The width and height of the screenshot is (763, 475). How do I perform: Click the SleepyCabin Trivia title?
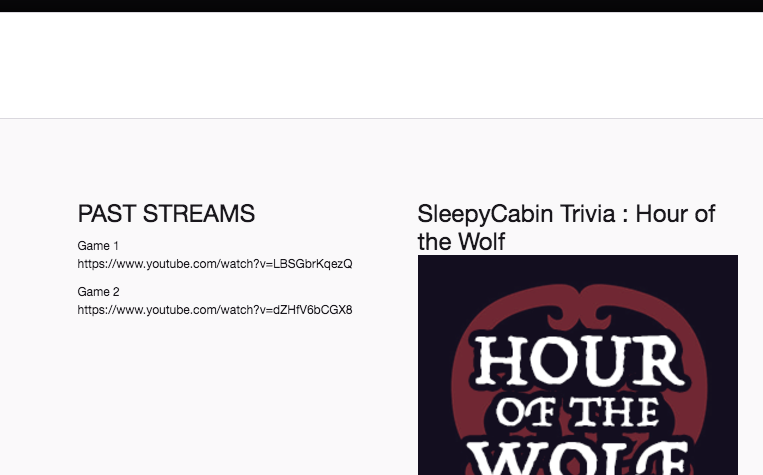pos(566,228)
